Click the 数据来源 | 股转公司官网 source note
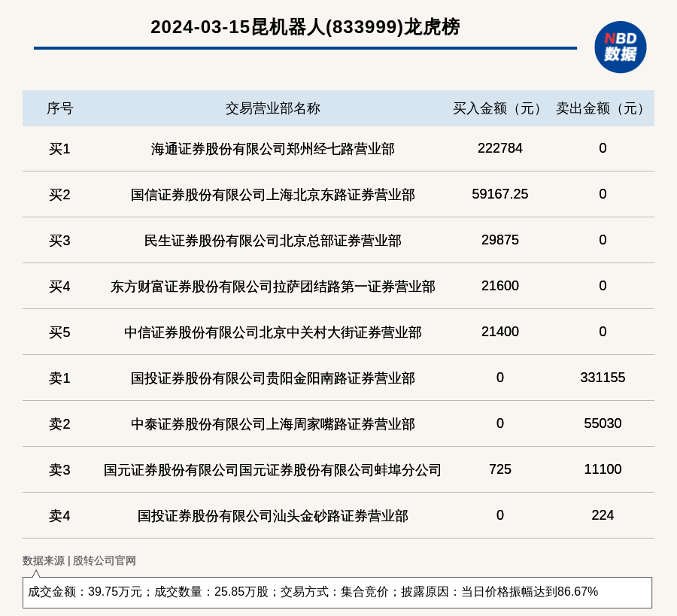Screen dimensions: 677x616 pyautogui.click(x=79, y=561)
